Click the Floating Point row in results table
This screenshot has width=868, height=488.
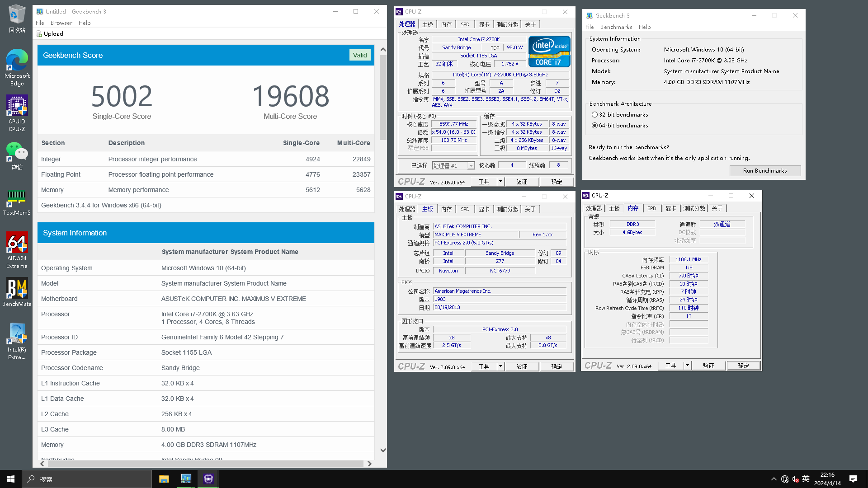pyautogui.click(x=206, y=174)
